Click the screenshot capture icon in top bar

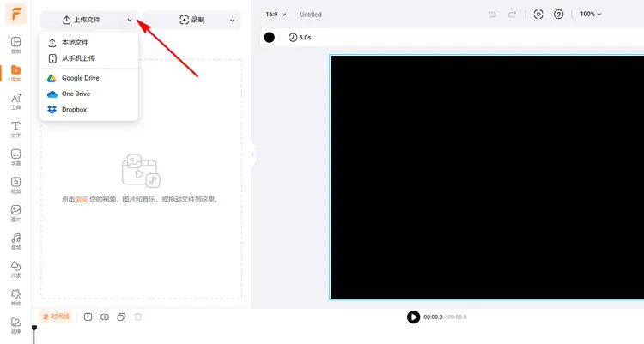point(538,15)
